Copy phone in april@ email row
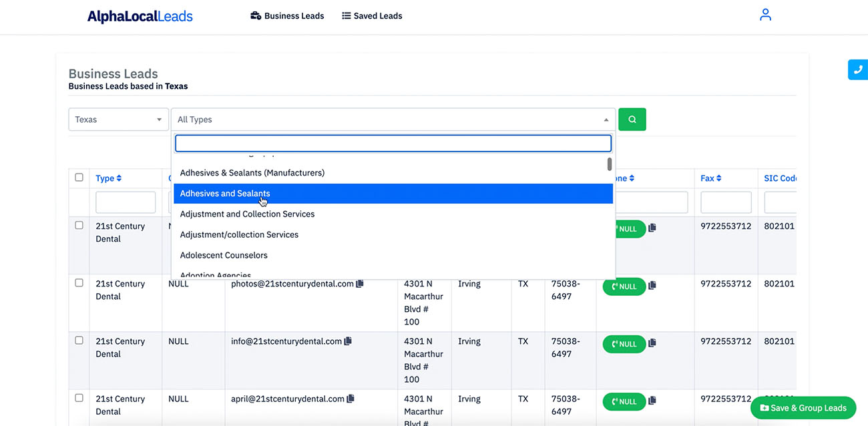This screenshot has width=868, height=426. tap(652, 401)
